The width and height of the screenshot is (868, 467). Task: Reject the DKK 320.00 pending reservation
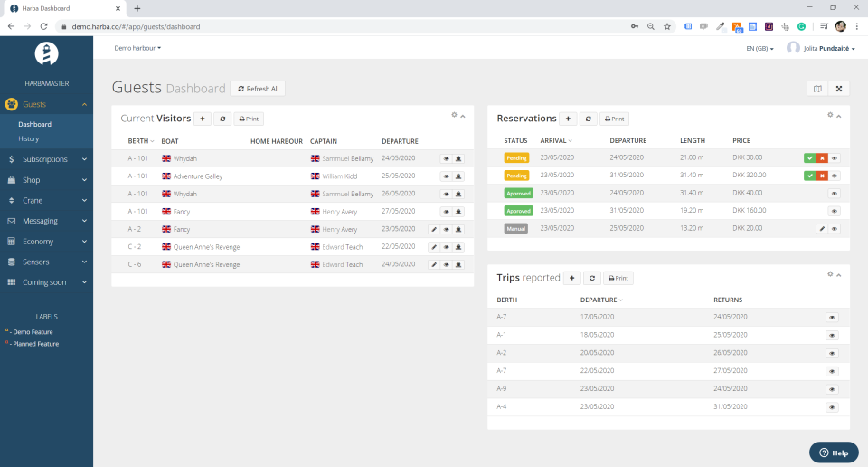pos(822,176)
